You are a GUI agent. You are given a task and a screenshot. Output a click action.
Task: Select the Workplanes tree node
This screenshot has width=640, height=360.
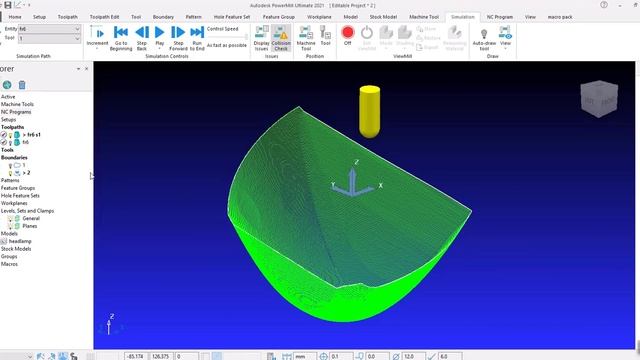click(x=14, y=203)
